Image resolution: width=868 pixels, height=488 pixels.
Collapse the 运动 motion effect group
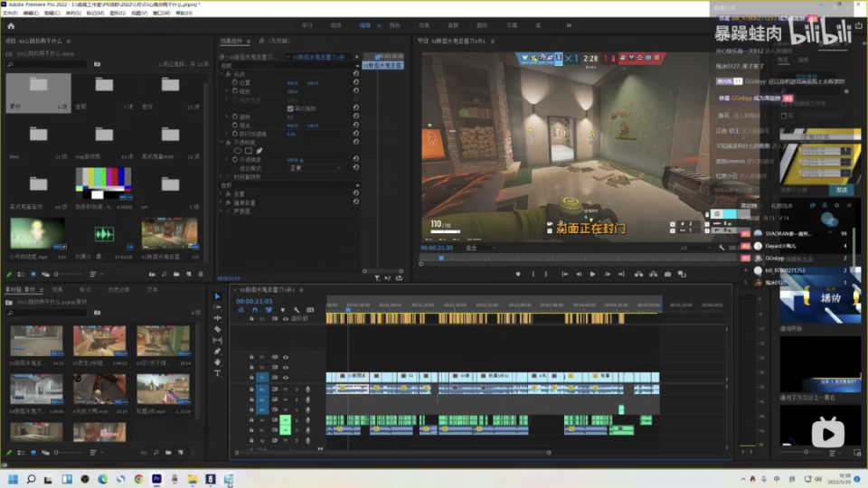(222, 74)
